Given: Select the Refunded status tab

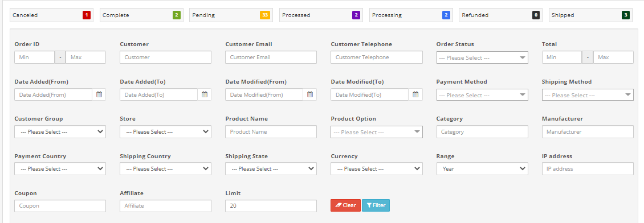Looking at the screenshot, I should (x=500, y=15).
